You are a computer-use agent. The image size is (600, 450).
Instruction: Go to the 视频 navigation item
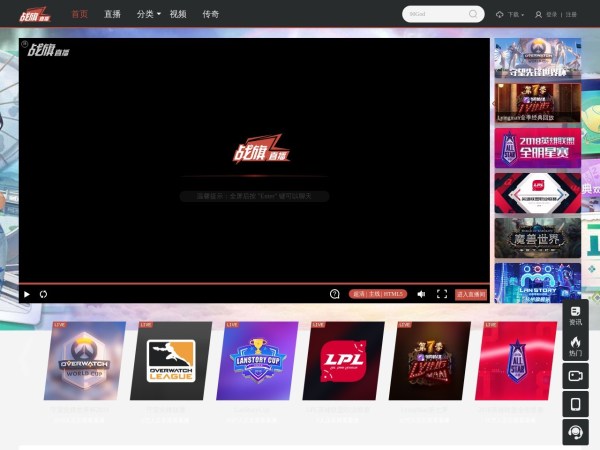(178, 15)
